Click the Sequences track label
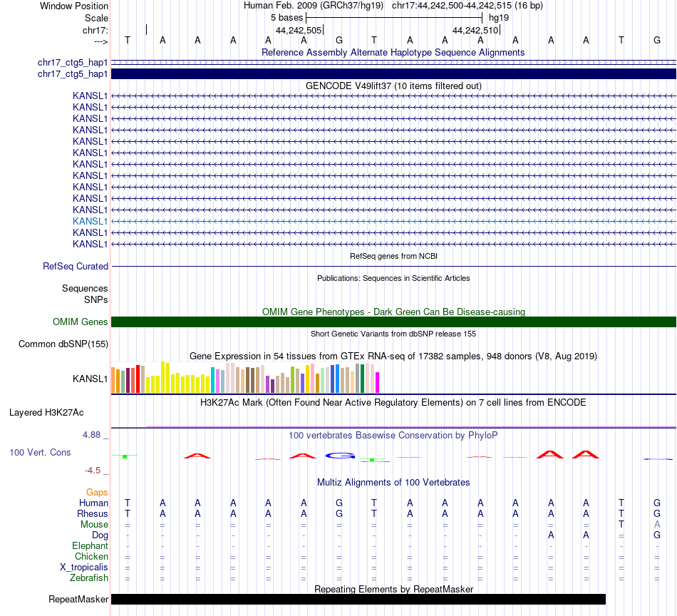Screen dimensions: 677x616 point(85,288)
